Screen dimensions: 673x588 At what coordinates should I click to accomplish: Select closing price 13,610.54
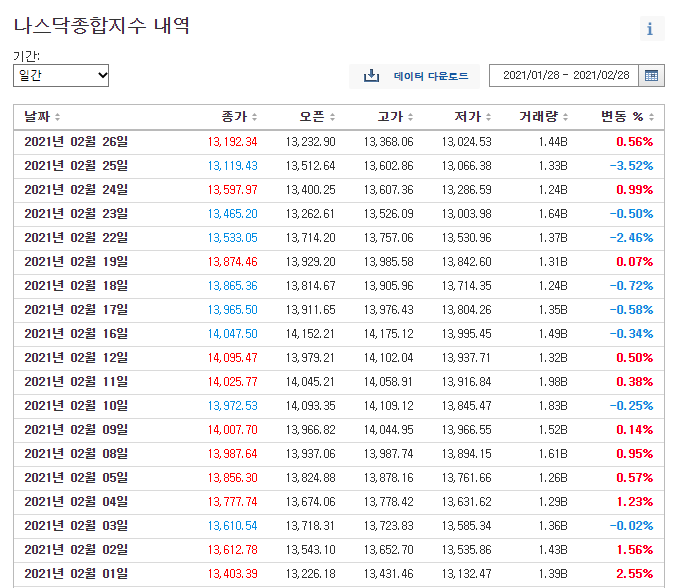tap(233, 526)
